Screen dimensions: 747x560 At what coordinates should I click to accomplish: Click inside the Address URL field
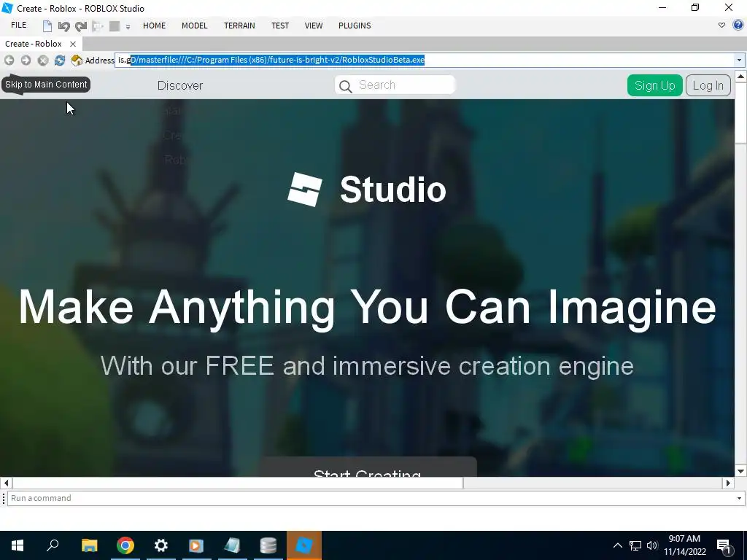point(424,60)
